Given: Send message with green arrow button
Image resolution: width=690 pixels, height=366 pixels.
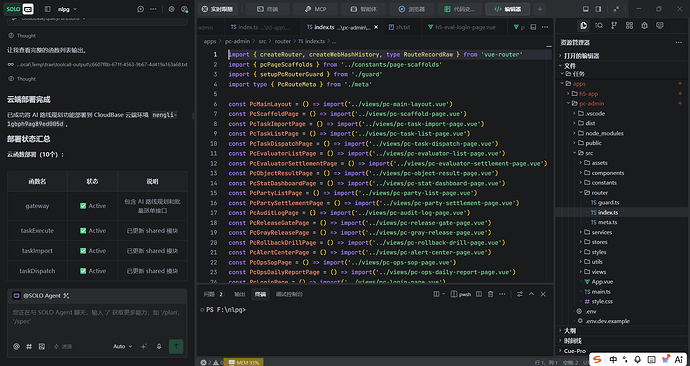Looking at the screenshot, I should pyautogui.click(x=176, y=346).
